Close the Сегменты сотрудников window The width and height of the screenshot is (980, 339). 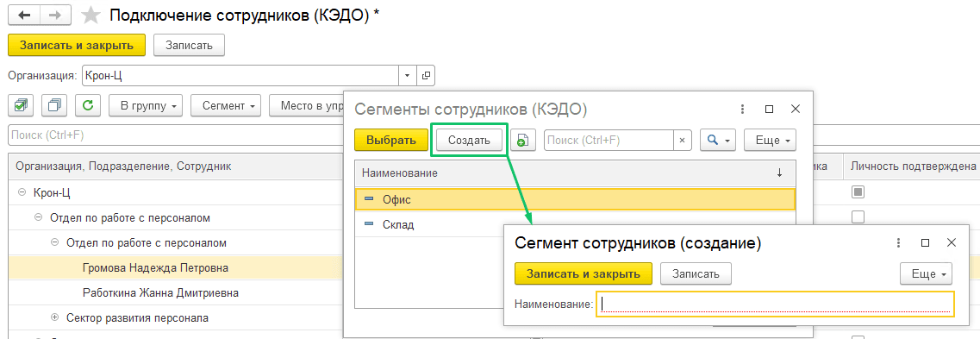click(796, 109)
